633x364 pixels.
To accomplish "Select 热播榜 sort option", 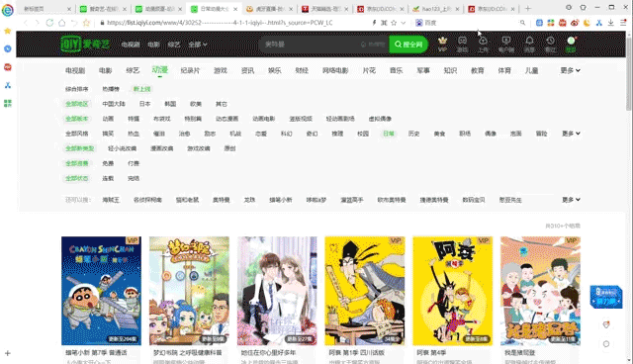I will pos(111,89).
